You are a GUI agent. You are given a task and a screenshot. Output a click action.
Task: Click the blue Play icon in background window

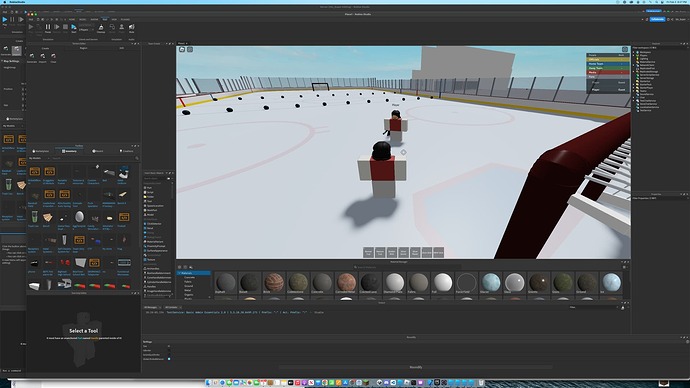tap(5, 19)
